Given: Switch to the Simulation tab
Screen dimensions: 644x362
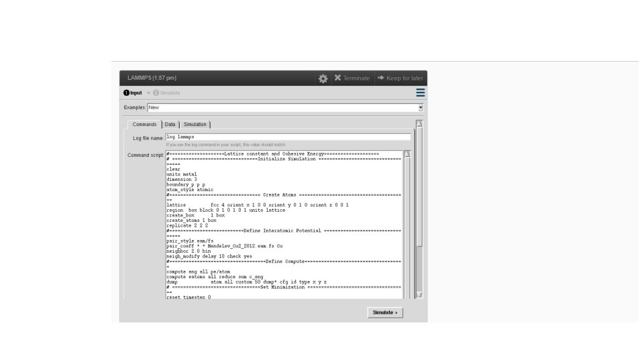Looking at the screenshot, I should (195, 125).
